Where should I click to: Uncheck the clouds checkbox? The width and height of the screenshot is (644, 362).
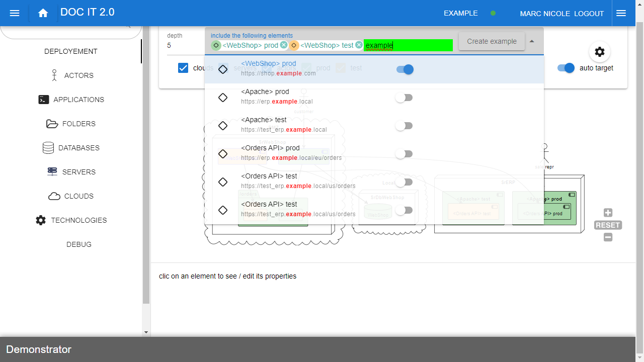click(183, 68)
